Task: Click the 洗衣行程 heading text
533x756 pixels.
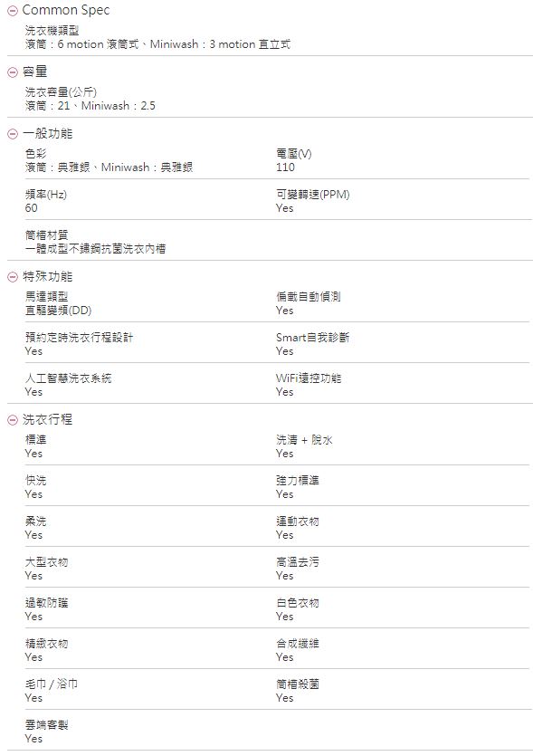Action: [47, 419]
